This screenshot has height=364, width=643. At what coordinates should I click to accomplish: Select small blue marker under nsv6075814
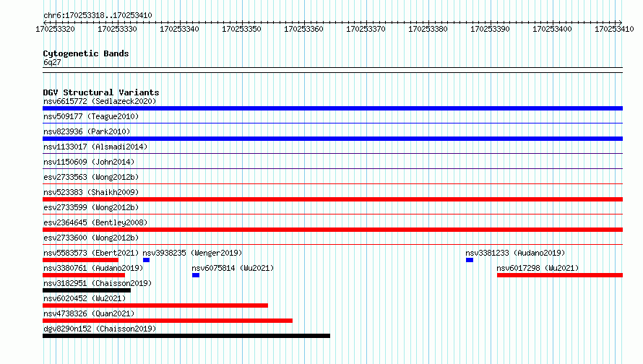point(196,275)
